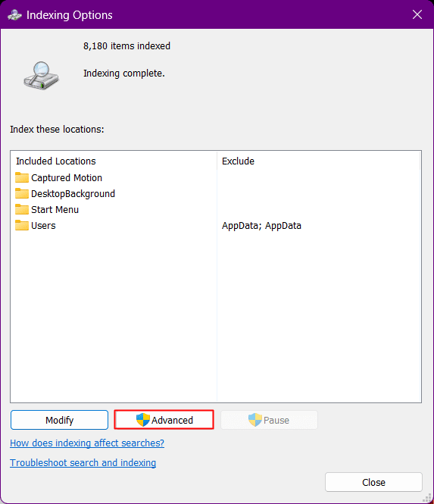Click the shield icon on Advanced button

tap(143, 420)
